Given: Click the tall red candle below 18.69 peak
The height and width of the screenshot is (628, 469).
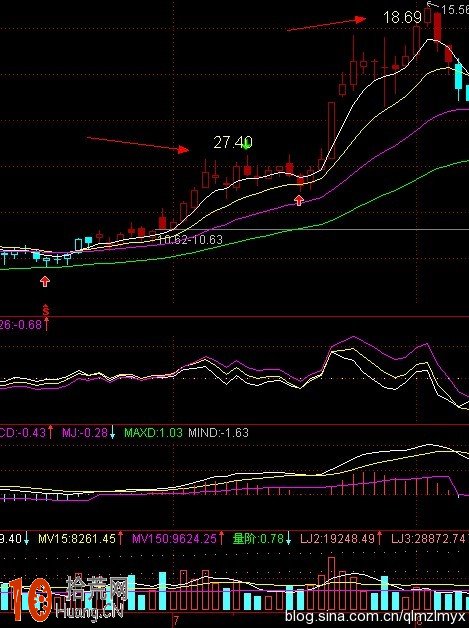Looking at the screenshot, I should [437, 27].
